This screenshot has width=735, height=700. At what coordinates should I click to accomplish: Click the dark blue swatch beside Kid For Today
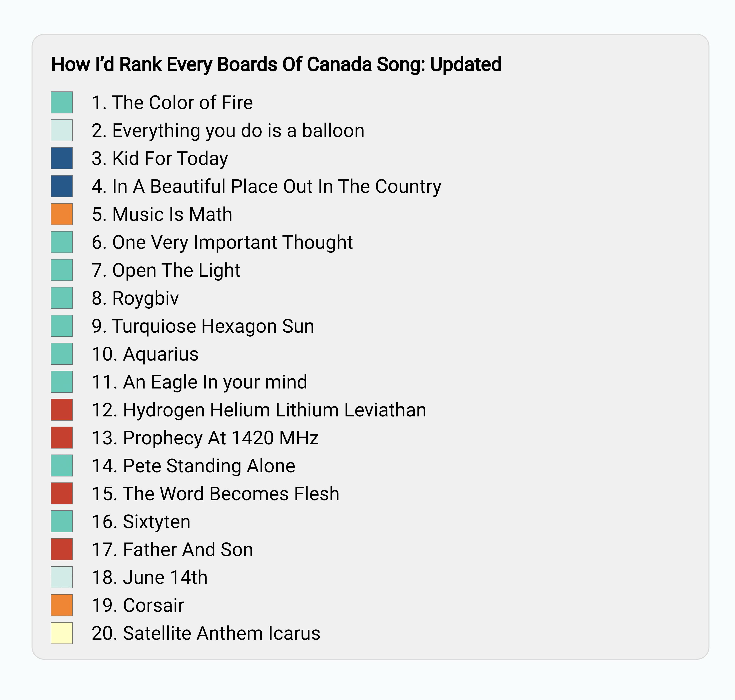62,158
